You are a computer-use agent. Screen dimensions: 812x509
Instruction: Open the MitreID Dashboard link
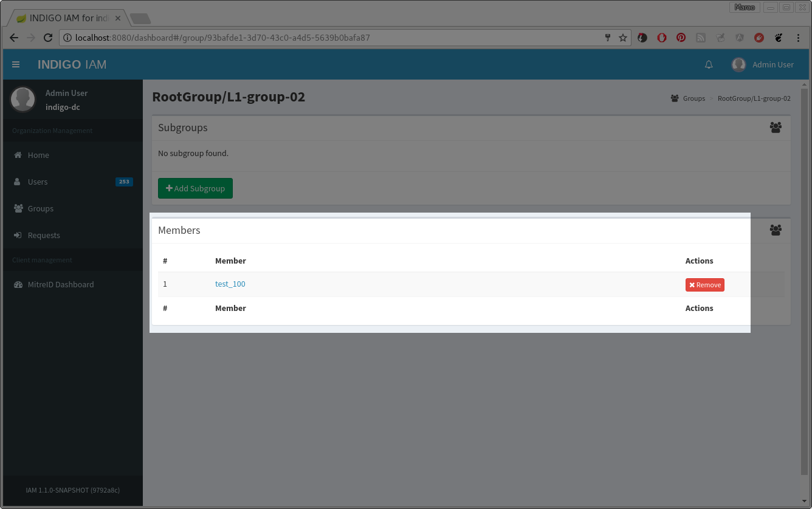[x=61, y=284]
